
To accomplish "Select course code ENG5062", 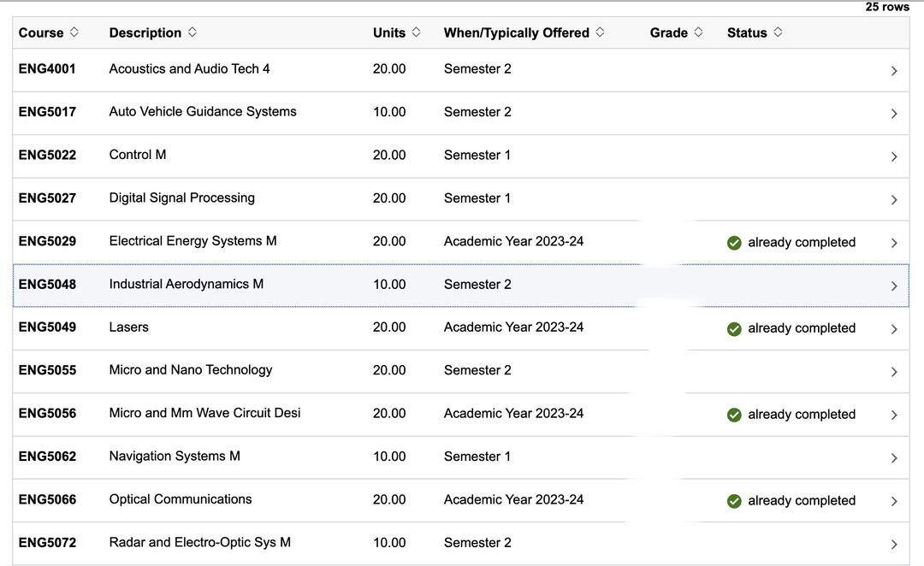I will pyautogui.click(x=47, y=456).
